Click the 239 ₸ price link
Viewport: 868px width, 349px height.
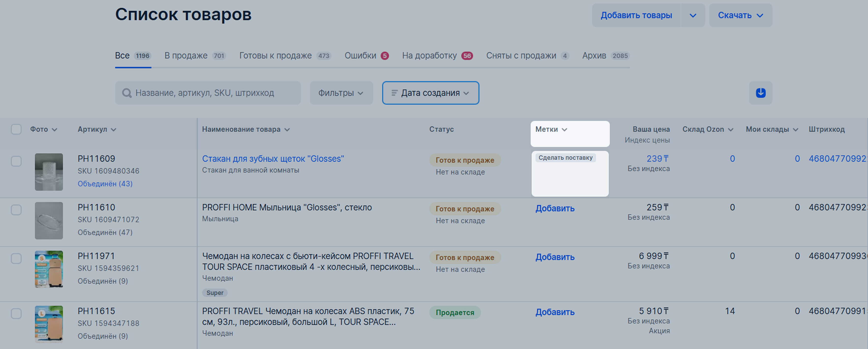coord(658,159)
